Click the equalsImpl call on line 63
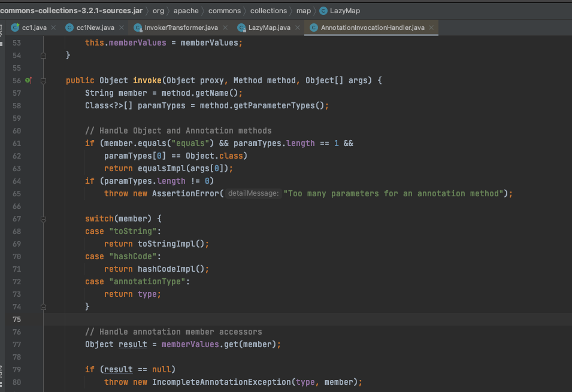Screen dimensions: 572x392 coord(162,168)
